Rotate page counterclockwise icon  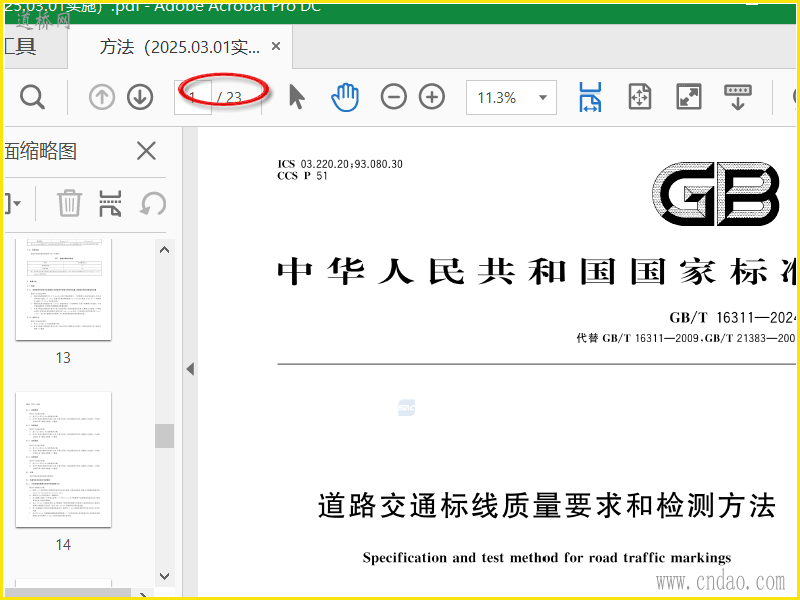(x=153, y=204)
